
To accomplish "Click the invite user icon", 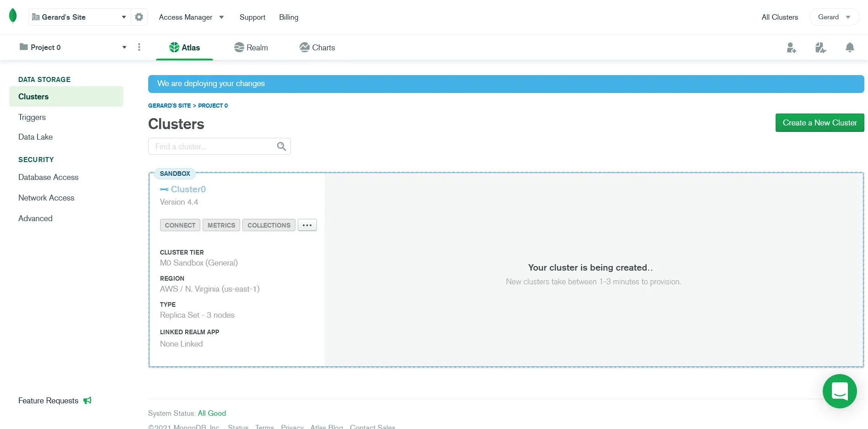I will tap(792, 48).
